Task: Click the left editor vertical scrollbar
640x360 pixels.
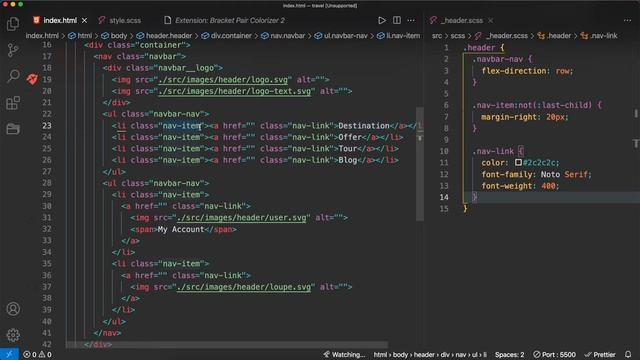Action: [420, 163]
